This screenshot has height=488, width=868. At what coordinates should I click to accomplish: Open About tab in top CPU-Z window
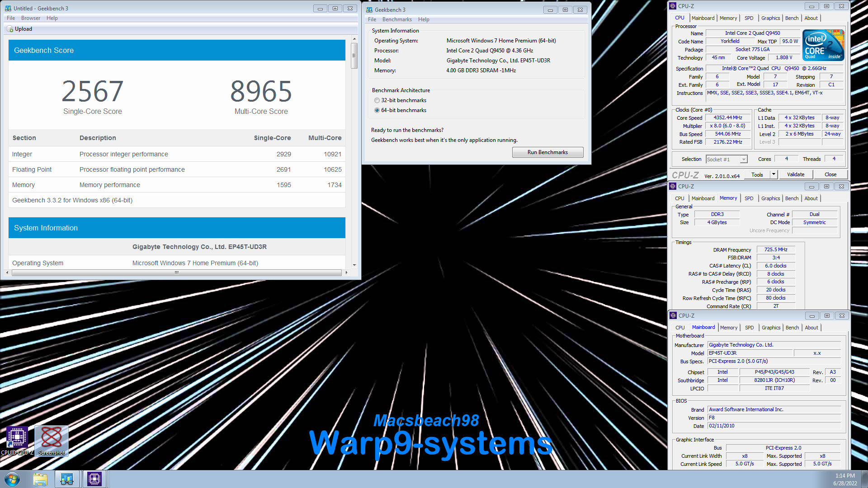click(x=811, y=18)
